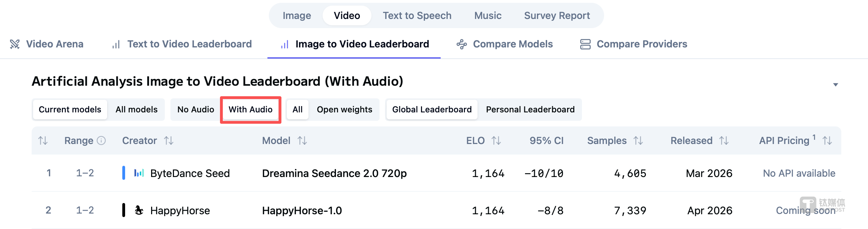The height and width of the screenshot is (229, 868).
Task: Switch to Text to Video Leaderboard tab
Action: click(x=189, y=44)
